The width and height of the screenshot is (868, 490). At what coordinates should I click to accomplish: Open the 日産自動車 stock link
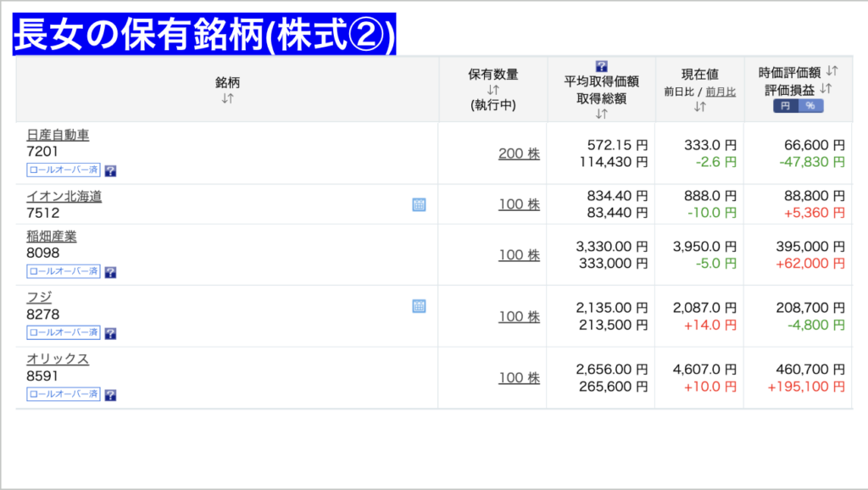(58, 135)
